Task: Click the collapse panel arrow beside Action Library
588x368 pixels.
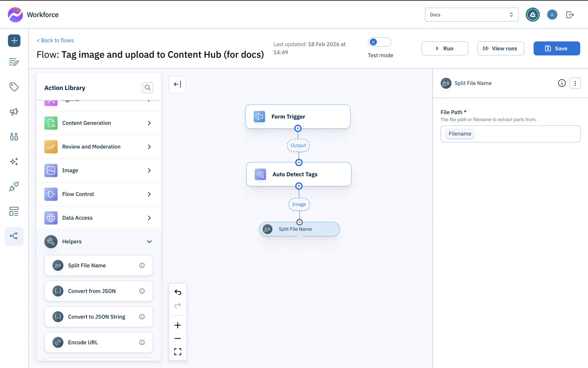Action: click(177, 84)
